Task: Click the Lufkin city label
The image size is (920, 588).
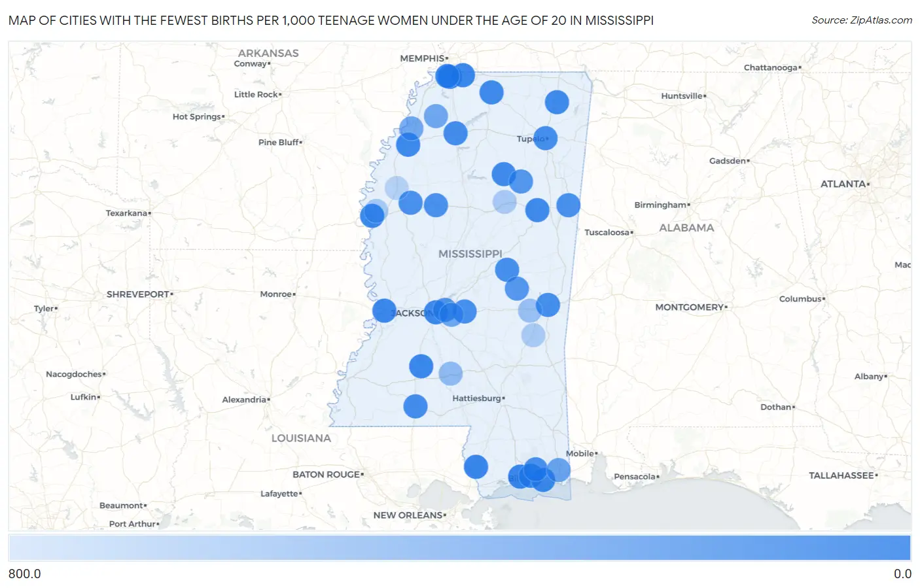Action: coord(84,397)
